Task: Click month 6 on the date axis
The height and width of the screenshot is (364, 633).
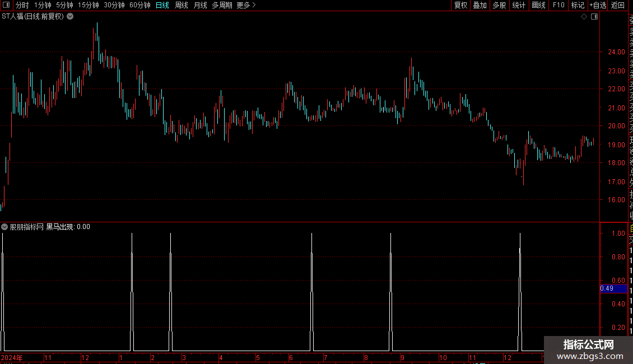Action: click(291, 357)
